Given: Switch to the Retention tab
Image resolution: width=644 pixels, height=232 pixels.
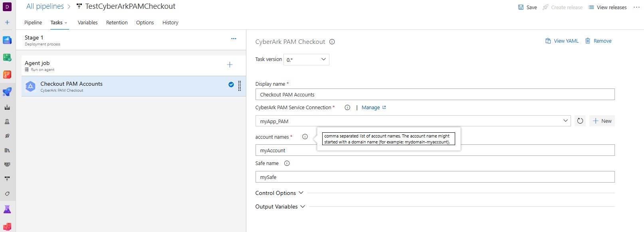Looking at the screenshot, I should pyautogui.click(x=117, y=23).
